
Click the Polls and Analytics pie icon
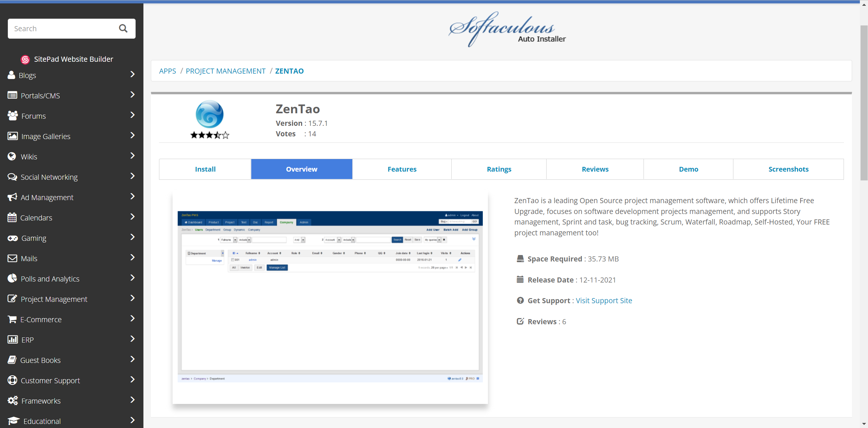coord(12,278)
